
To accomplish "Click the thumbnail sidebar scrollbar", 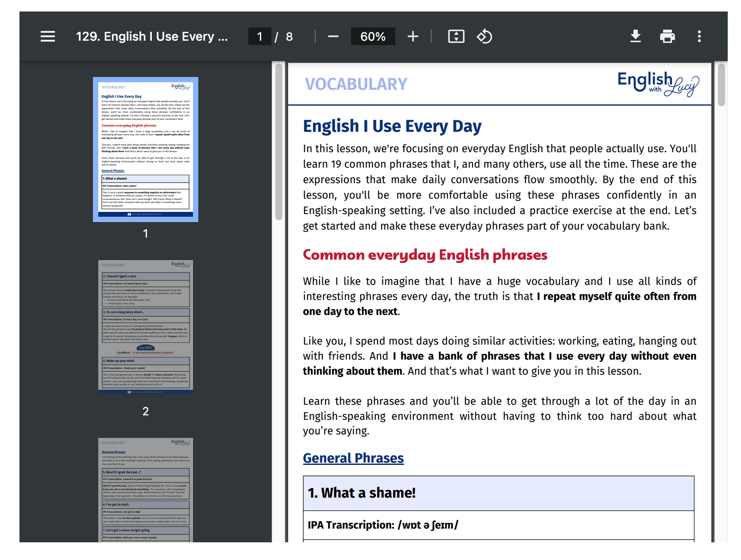I will 278,142.
